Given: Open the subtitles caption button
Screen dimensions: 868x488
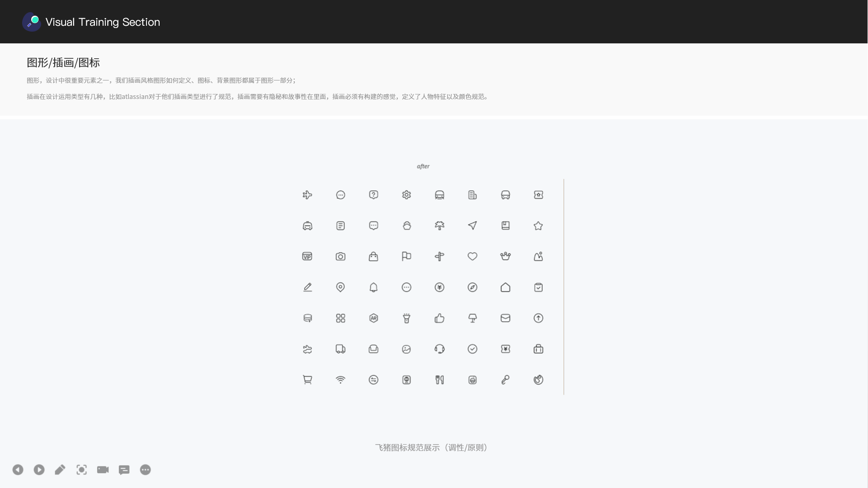Looking at the screenshot, I should [124, 470].
